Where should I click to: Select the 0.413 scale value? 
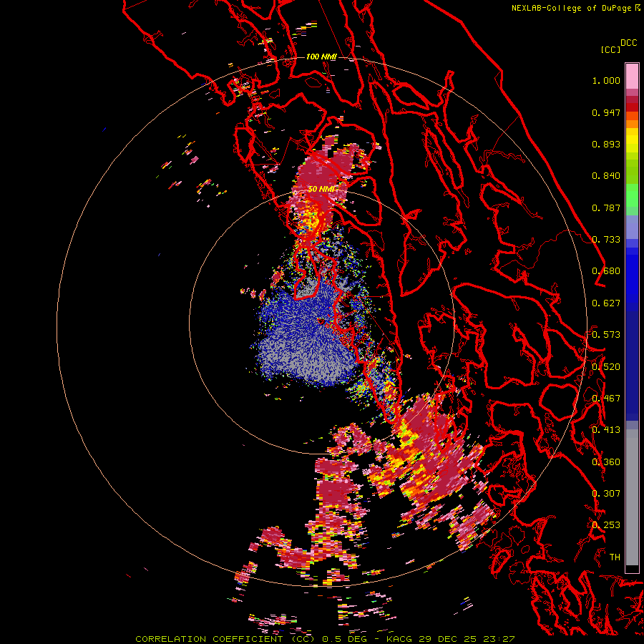(x=606, y=430)
